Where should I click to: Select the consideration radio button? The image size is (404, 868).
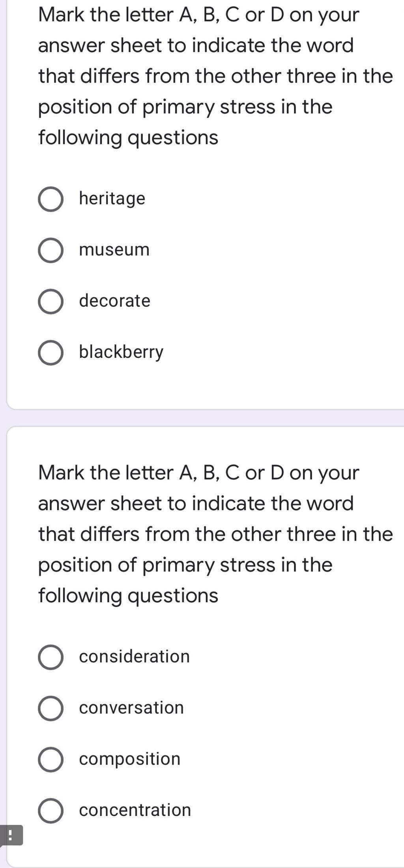50,658
